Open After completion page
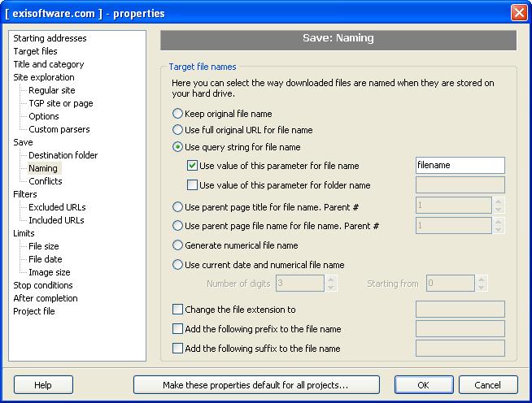 pyautogui.click(x=46, y=298)
